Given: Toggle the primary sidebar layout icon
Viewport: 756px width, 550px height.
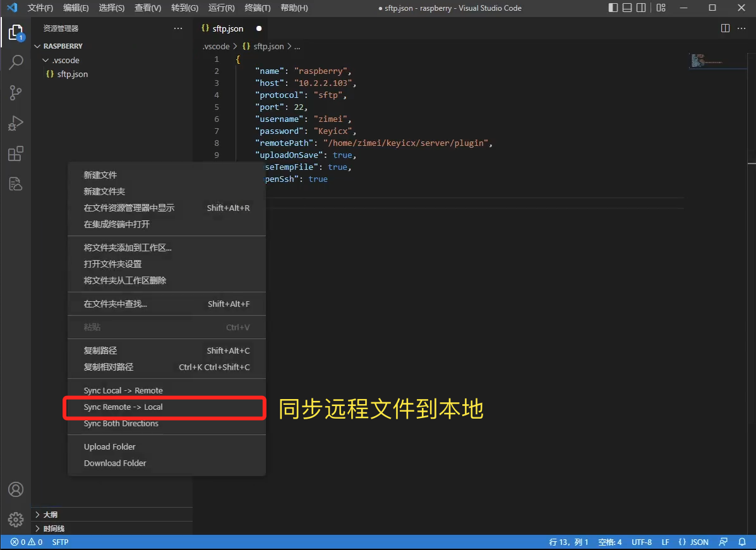Looking at the screenshot, I should point(613,8).
